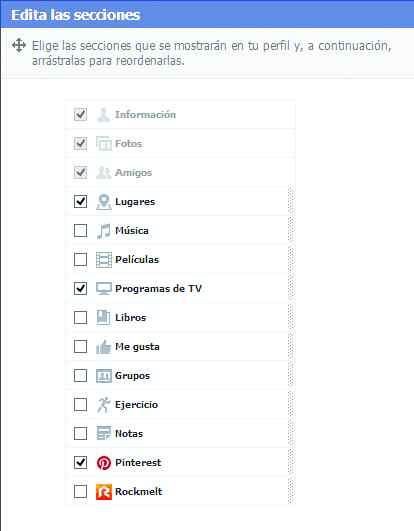This screenshot has height=531, width=414.
Task: Click the Me gusta label
Action: (137, 347)
